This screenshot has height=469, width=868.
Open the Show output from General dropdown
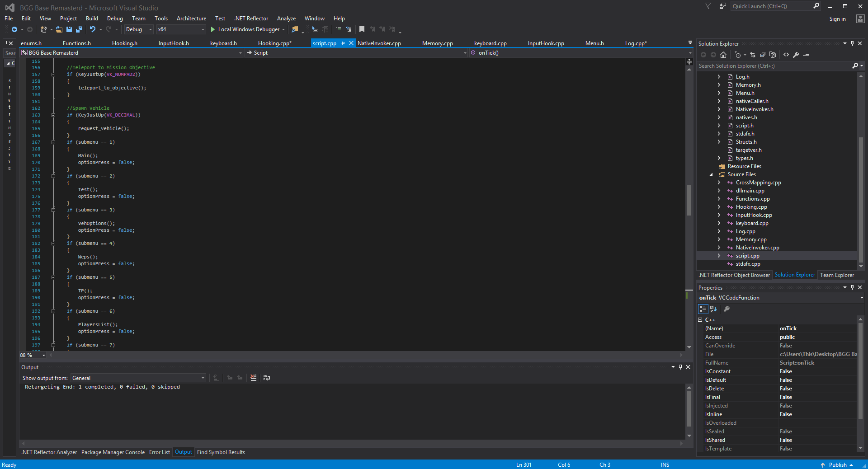tap(138, 378)
